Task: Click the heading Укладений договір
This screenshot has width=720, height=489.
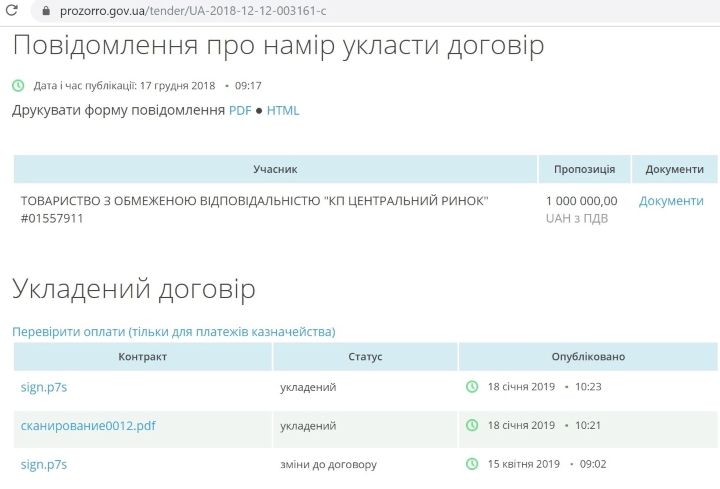Action: tap(134, 289)
